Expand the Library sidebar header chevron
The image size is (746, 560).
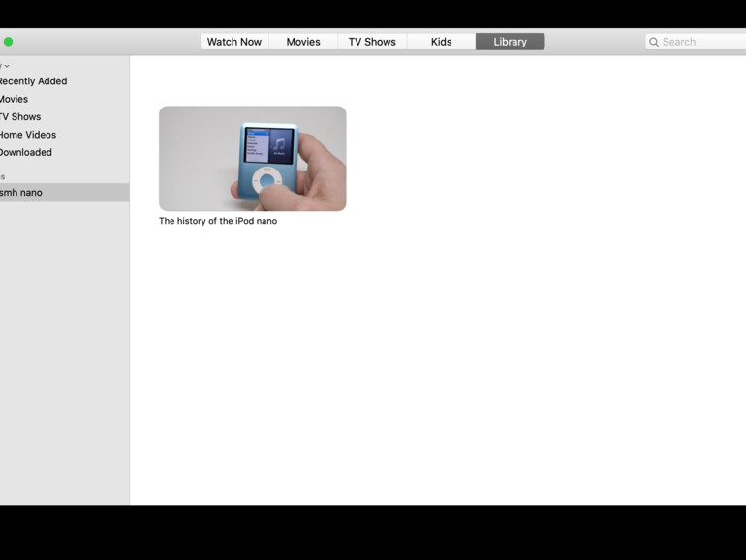7,66
